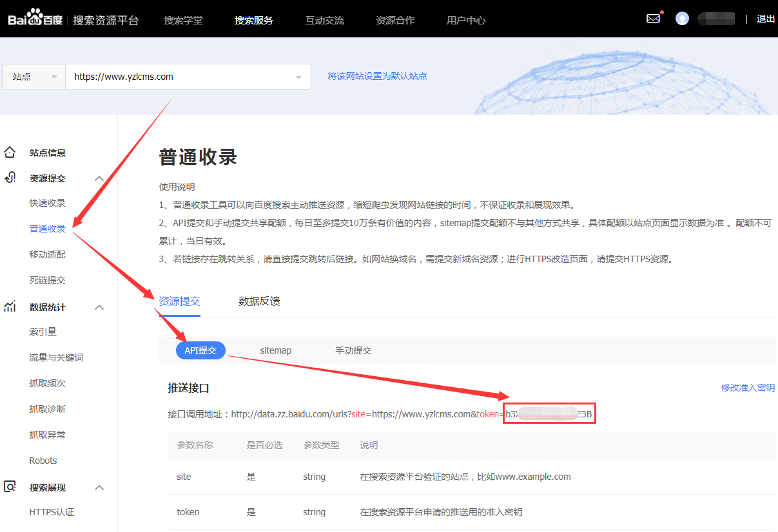Screen dimensions: 778x532
Task: Open 移动适配 in sidebar
Action: 48,254
